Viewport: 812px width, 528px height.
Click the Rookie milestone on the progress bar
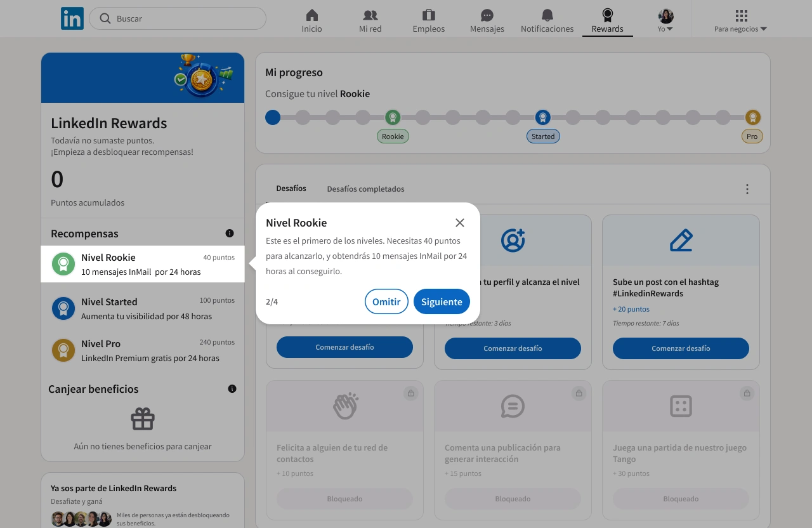(393, 117)
